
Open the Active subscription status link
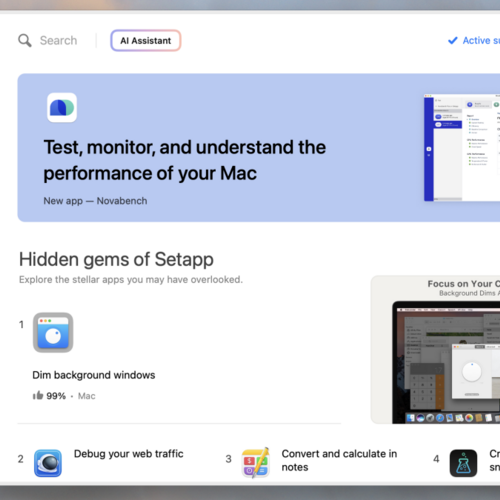481,41
